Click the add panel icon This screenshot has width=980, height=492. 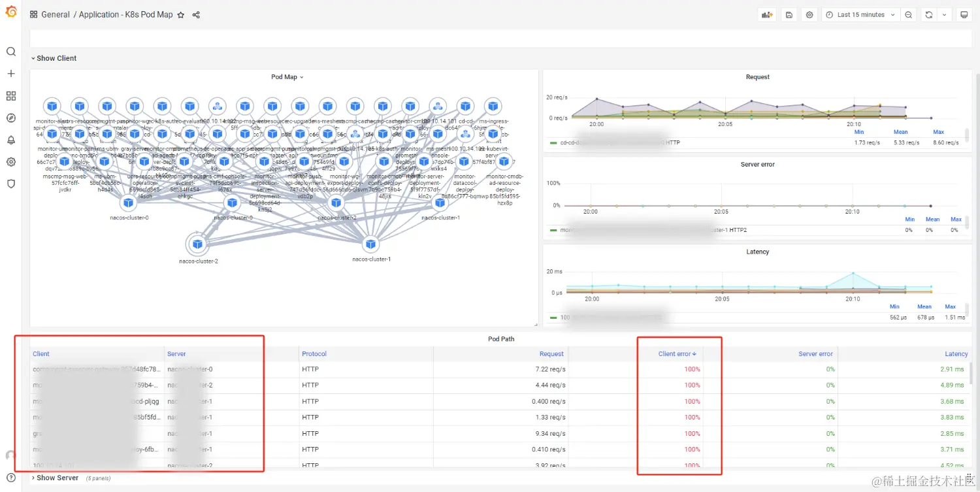tap(767, 14)
